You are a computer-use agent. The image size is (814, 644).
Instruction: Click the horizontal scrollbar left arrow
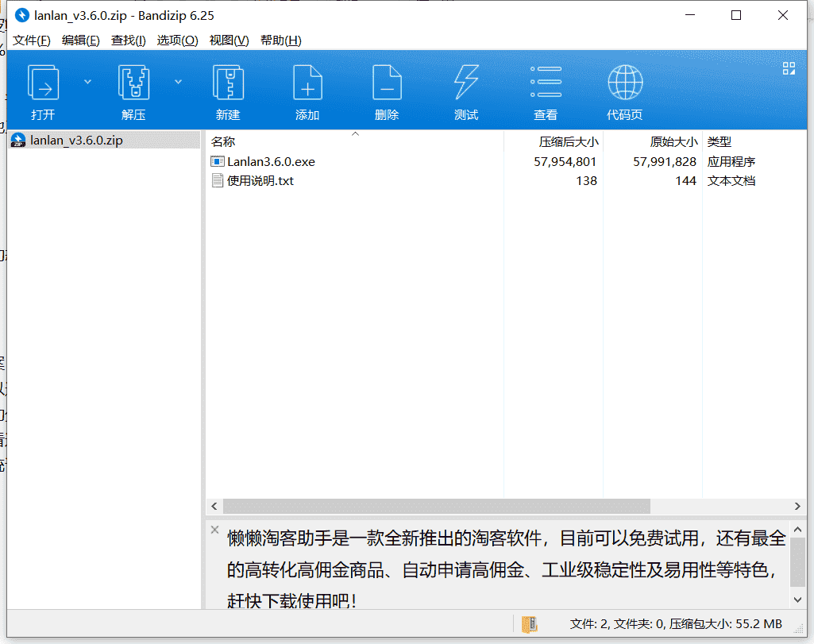click(214, 506)
